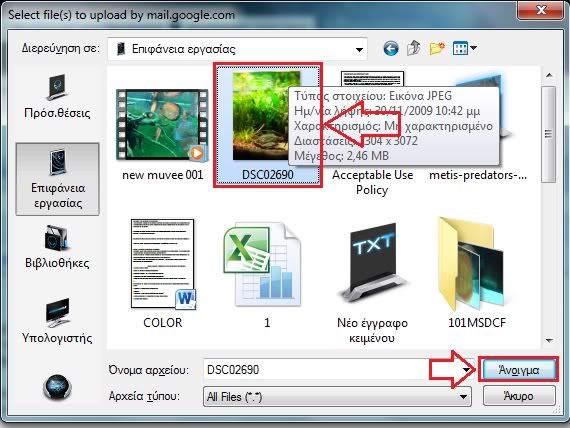Expand the All Files type dropdown
The height and width of the screenshot is (428, 570).
(x=463, y=397)
